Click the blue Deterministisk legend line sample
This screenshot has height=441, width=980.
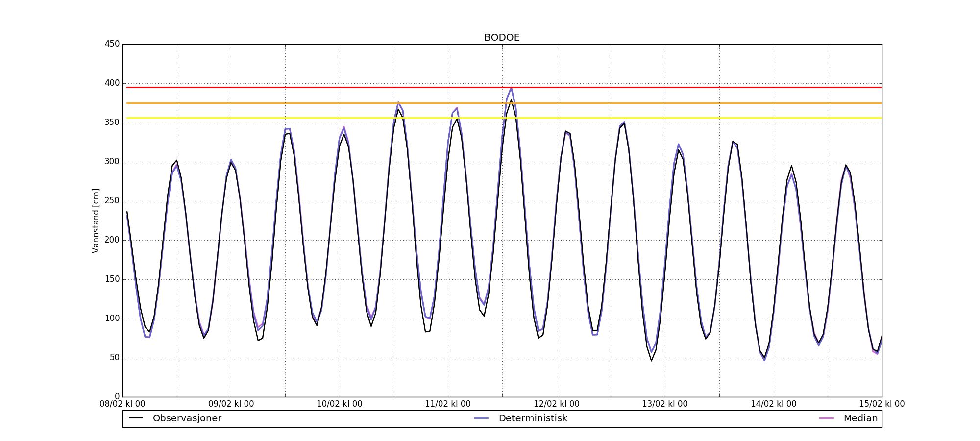(481, 418)
